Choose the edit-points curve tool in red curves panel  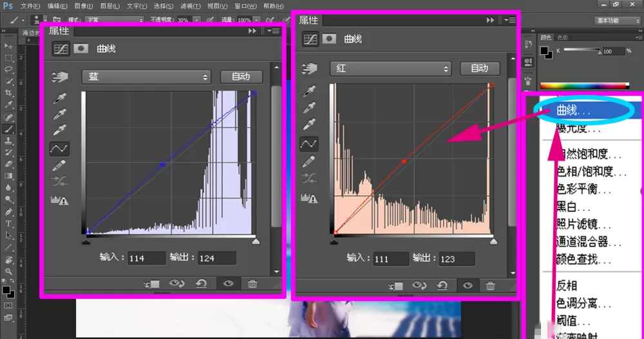(x=309, y=144)
